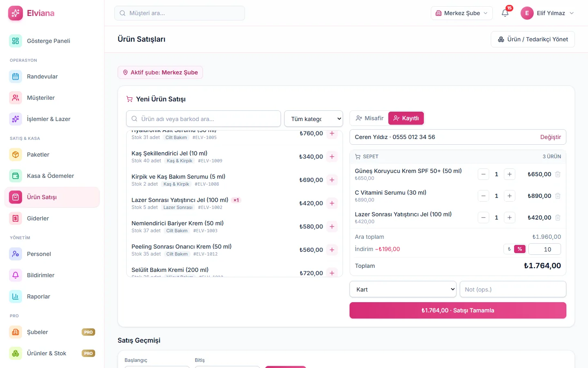Select Kayıtlı customer type
The image size is (588, 368).
click(406, 118)
